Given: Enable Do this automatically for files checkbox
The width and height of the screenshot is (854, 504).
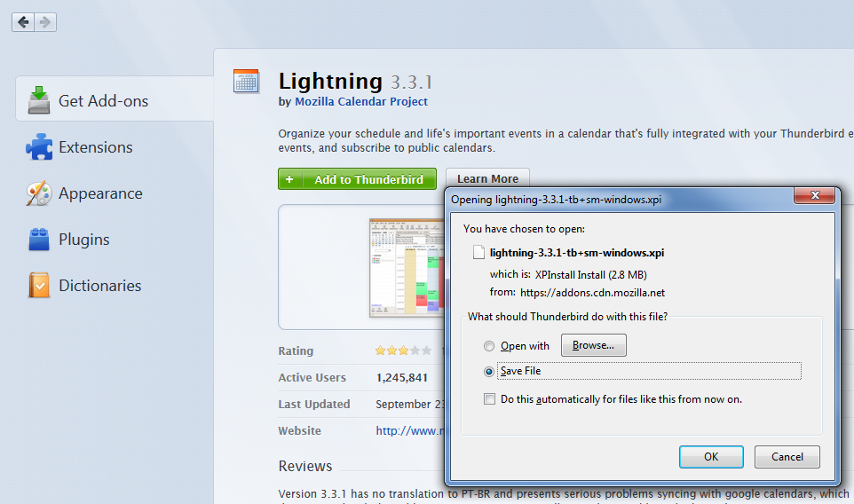Looking at the screenshot, I should coord(490,399).
